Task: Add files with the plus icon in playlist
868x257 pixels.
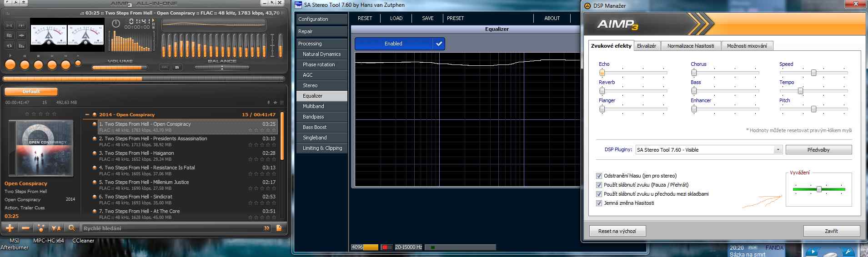Action: click(x=10, y=228)
